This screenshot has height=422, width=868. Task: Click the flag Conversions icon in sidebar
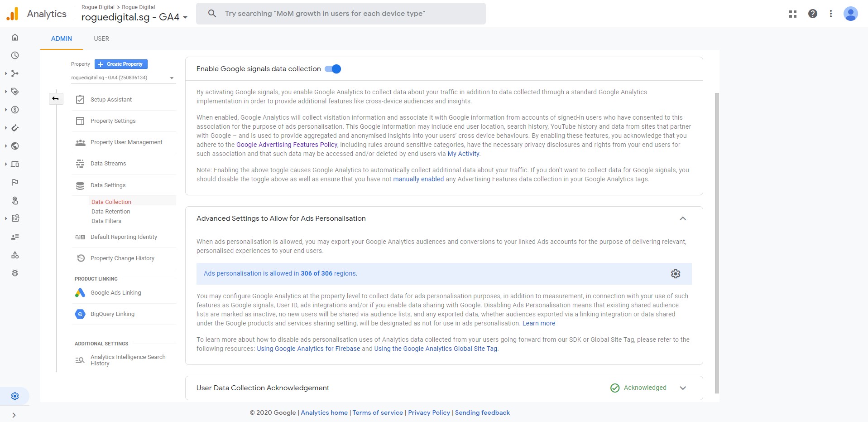[15, 182]
